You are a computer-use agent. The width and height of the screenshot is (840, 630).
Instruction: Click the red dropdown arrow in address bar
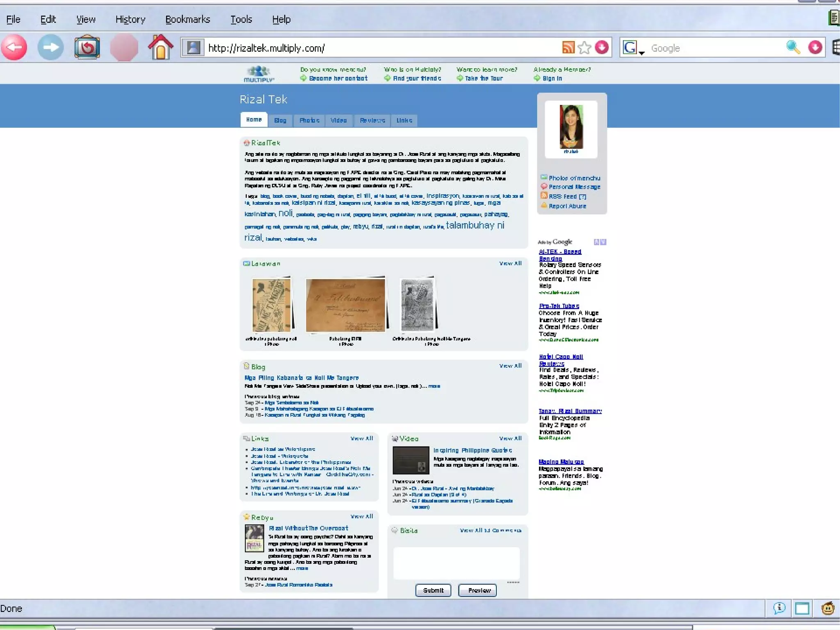[x=602, y=48]
